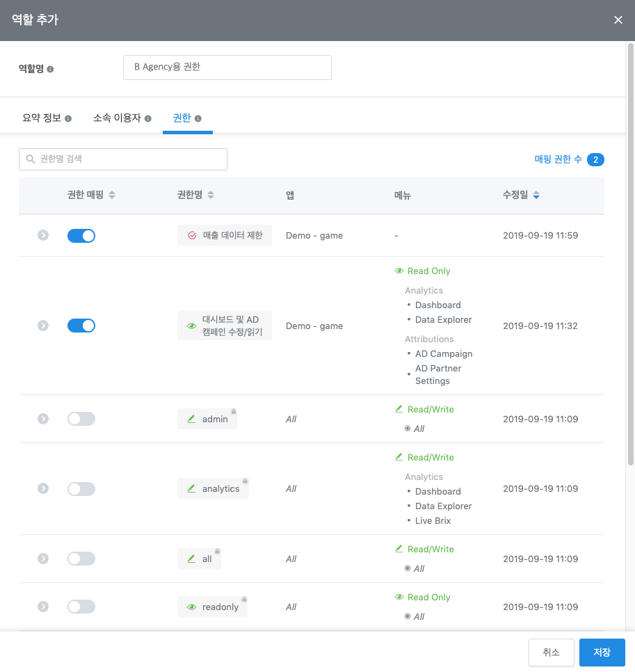Click the 취소 button
Screen dimensions: 635x672
tap(551, 653)
